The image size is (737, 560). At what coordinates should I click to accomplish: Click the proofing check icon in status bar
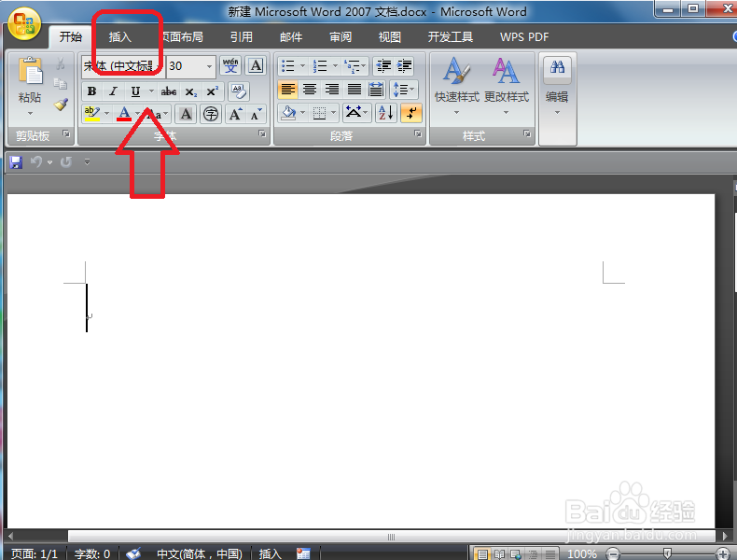tap(133, 553)
